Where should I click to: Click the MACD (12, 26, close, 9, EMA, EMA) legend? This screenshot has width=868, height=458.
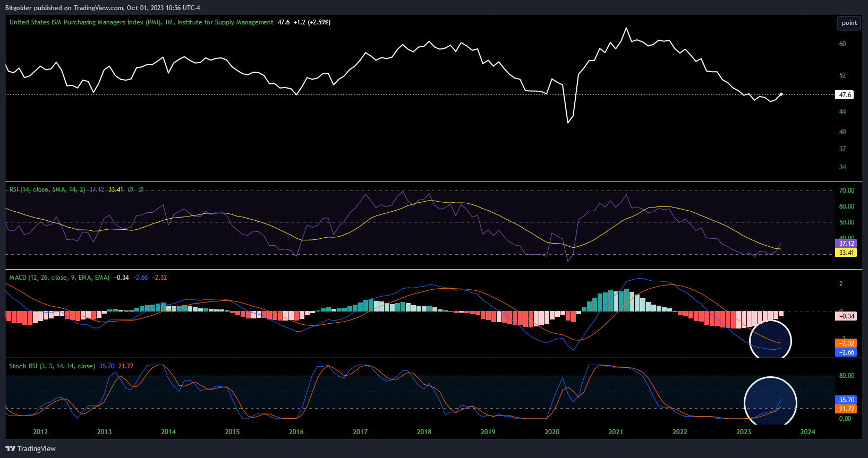point(59,278)
